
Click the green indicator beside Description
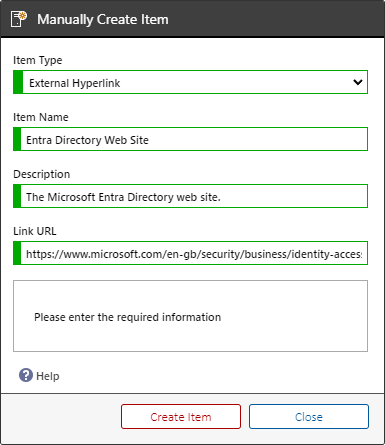tap(17, 196)
